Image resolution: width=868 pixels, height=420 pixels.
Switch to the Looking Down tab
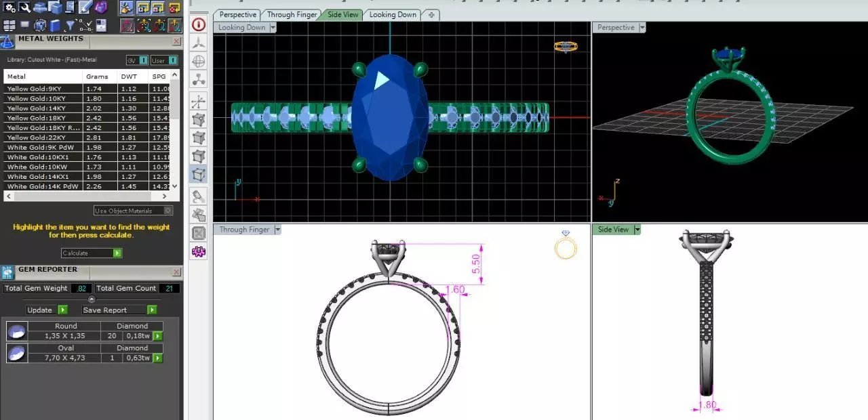[x=393, y=15]
